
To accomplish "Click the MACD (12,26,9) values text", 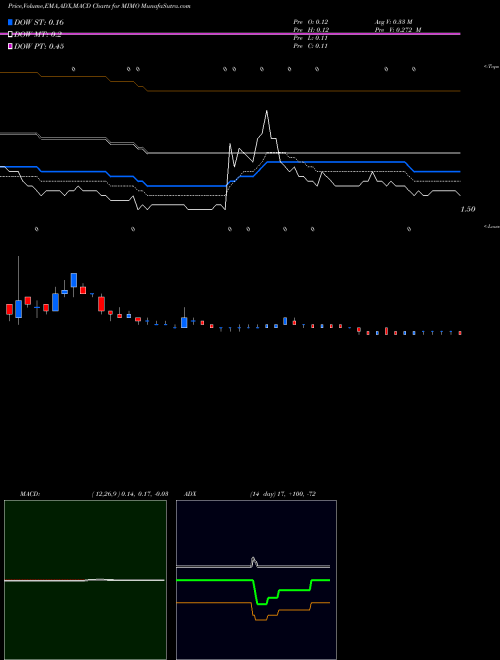I will (x=130, y=494).
